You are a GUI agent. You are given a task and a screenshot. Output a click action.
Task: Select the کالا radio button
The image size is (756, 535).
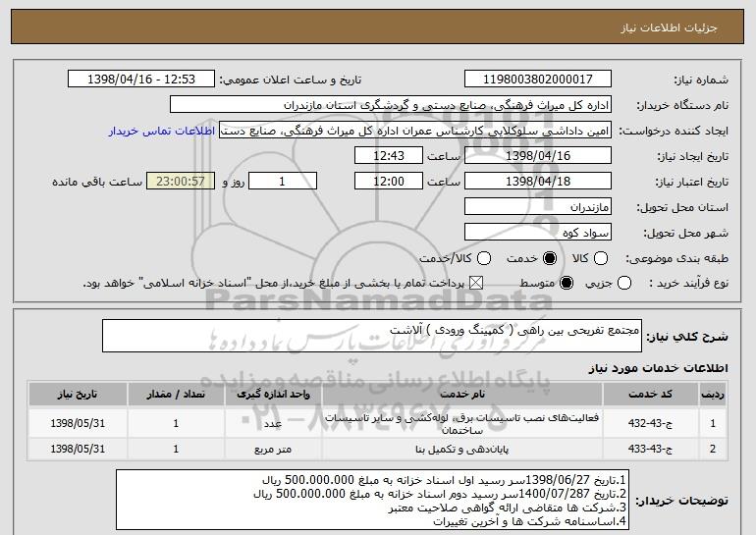600,259
